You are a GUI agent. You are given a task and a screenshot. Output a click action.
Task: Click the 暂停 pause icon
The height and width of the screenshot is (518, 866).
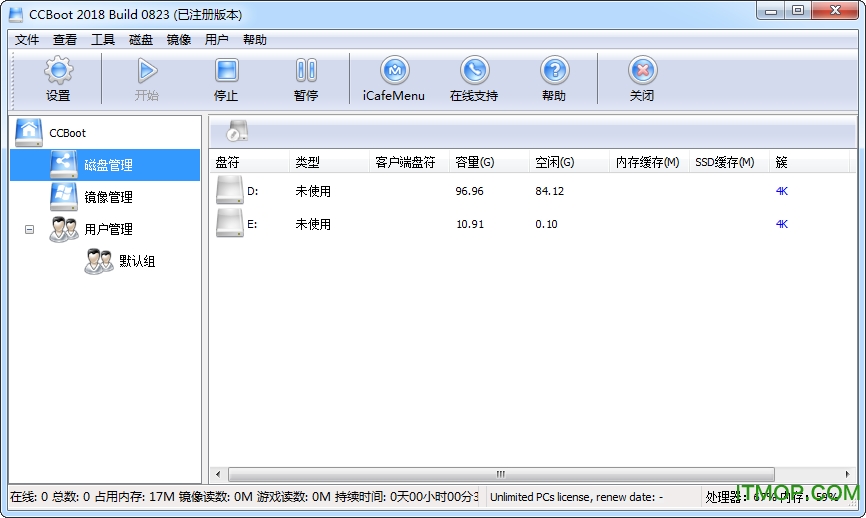(306, 70)
